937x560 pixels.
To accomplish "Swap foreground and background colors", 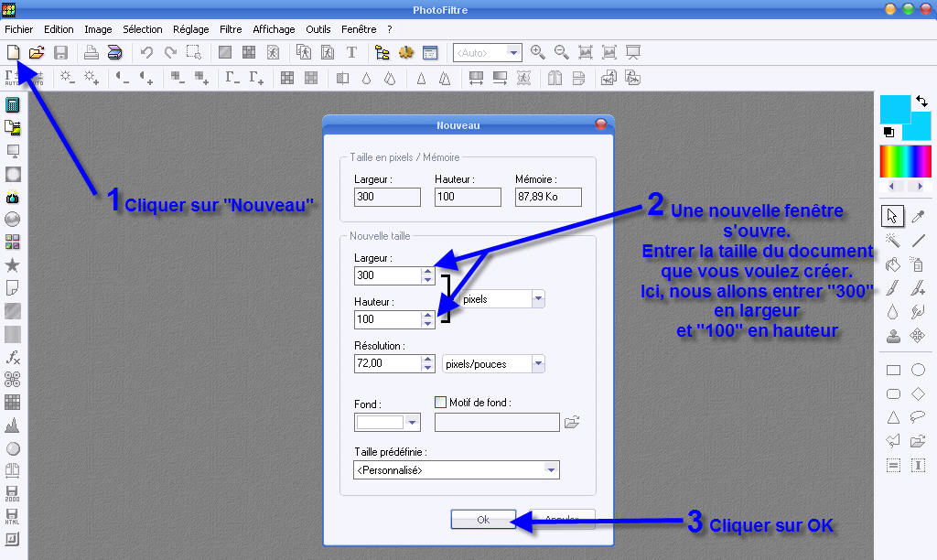I will pos(921,102).
